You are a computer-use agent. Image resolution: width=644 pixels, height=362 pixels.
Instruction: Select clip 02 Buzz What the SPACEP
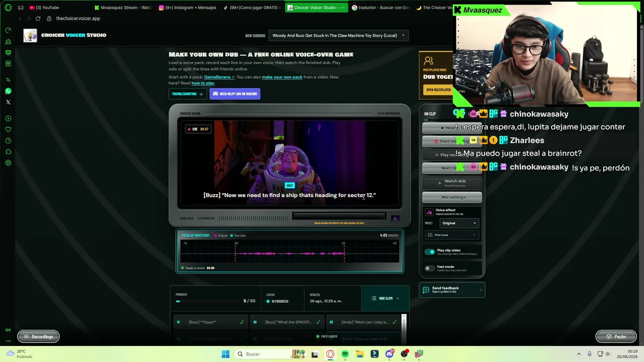tap(287, 322)
